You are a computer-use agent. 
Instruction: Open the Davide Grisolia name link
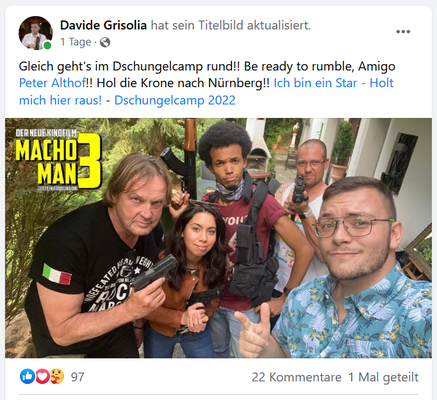[103, 25]
